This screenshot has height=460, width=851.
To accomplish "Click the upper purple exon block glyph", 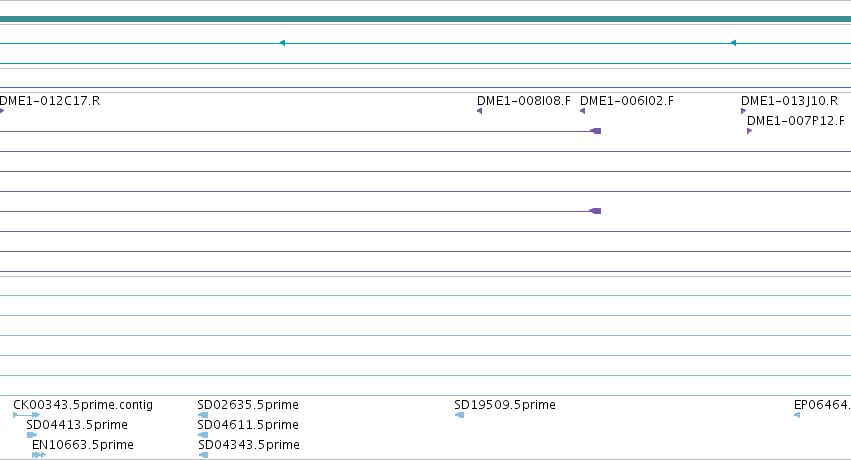I will (595, 131).
